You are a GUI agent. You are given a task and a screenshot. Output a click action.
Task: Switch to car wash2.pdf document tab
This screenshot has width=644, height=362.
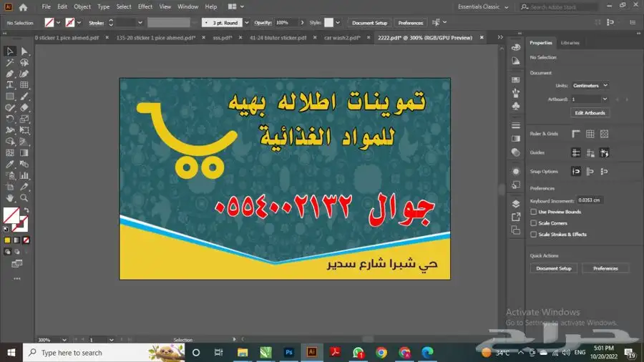click(342, 38)
